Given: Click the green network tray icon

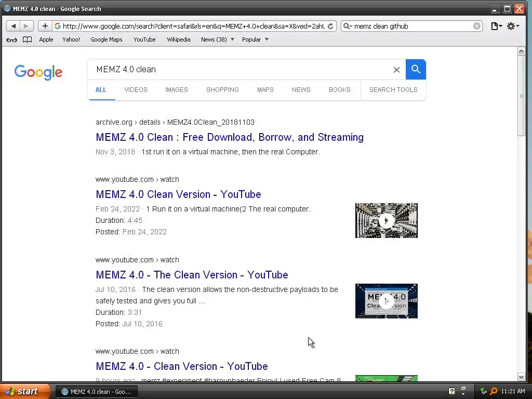Looking at the screenshot, I should coord(484,391).
